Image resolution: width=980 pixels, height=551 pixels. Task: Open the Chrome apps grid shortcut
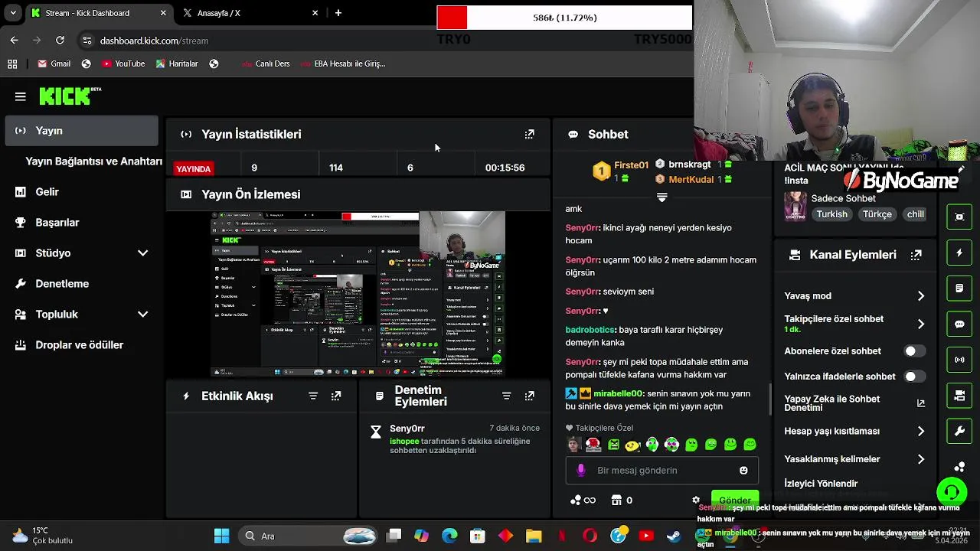click(12, 64)
